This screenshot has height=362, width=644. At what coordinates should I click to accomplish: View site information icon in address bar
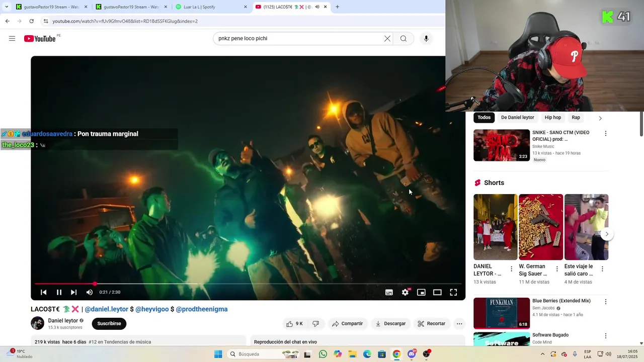46,21
